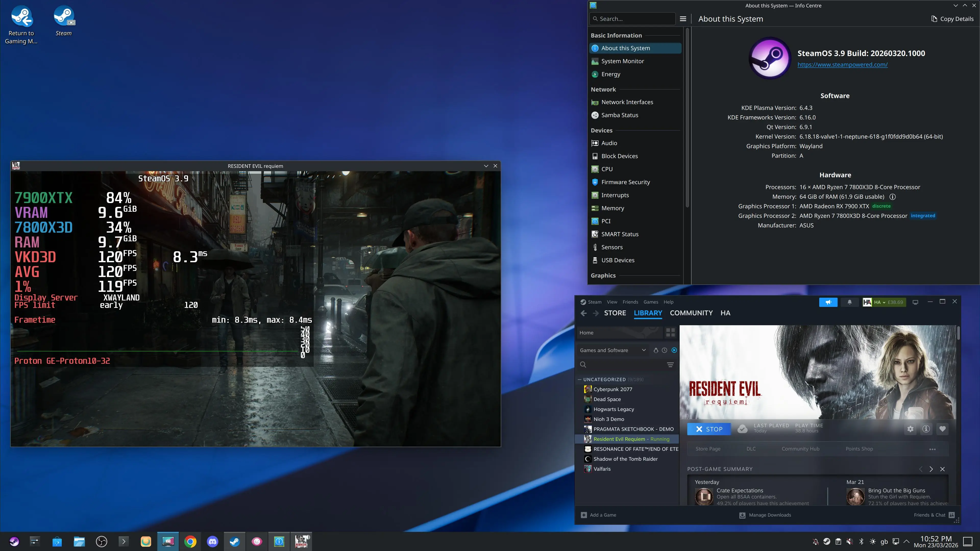Expand Games and Software dropdown

point(612,350)
